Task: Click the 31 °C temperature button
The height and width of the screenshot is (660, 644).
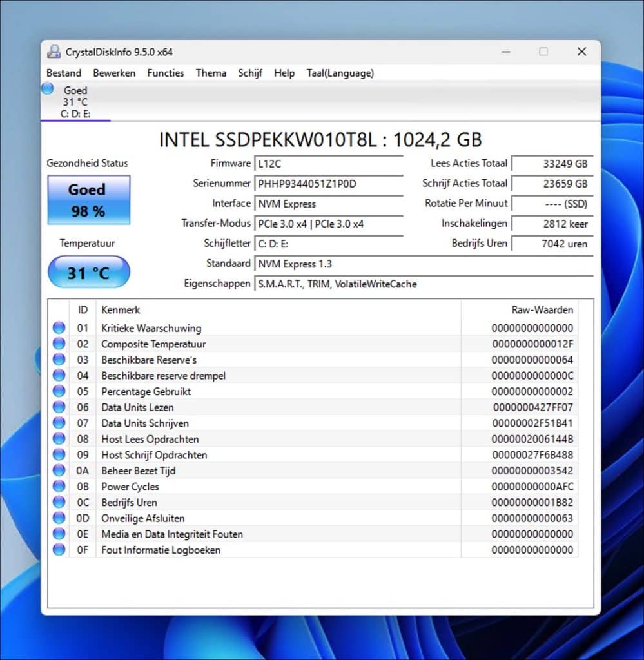Action: (x=89, y=272)
